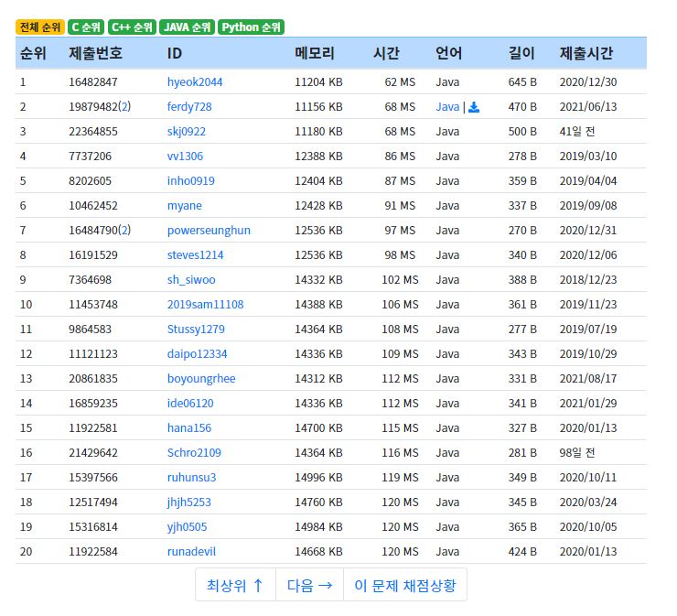Open user yjh0505 profile link
This screenshot has width=677, height=616.
pyautogui.click(x=187, y=526)
